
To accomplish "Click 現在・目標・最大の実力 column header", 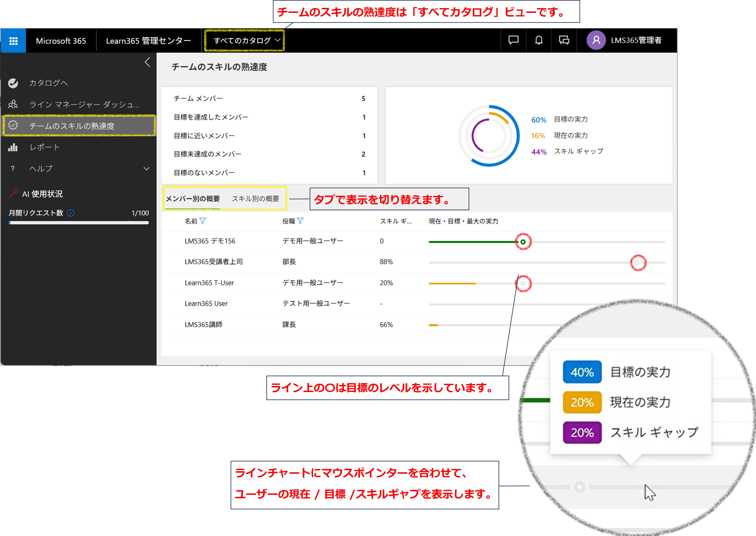I will click(x=463, y=221).
